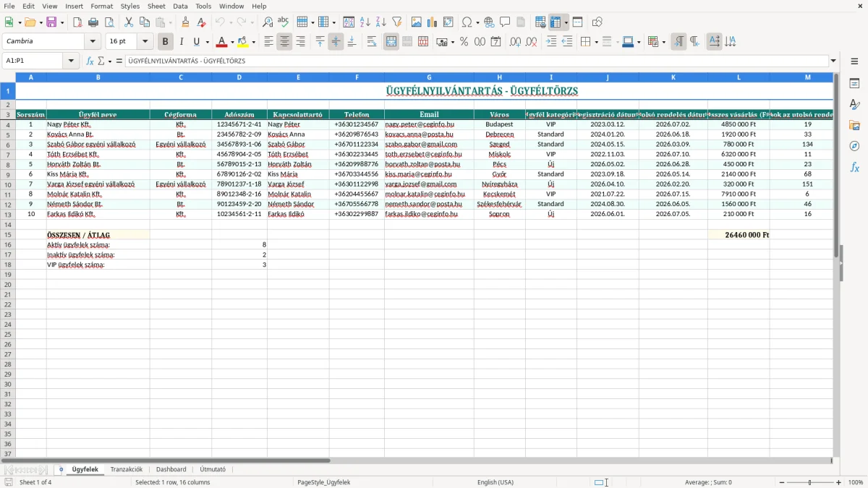The height and width of the screenshot is (488, 868).
Task: Select row header 15
Action: [x=8, y=235]
